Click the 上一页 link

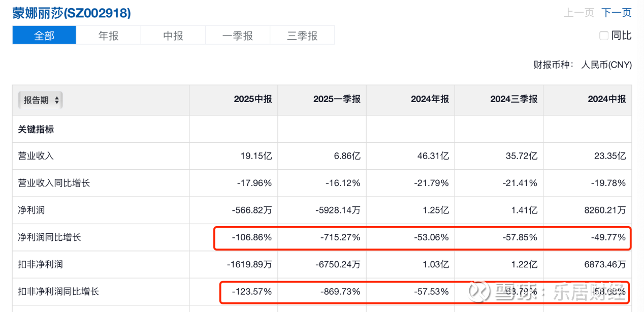coord(578,13)
